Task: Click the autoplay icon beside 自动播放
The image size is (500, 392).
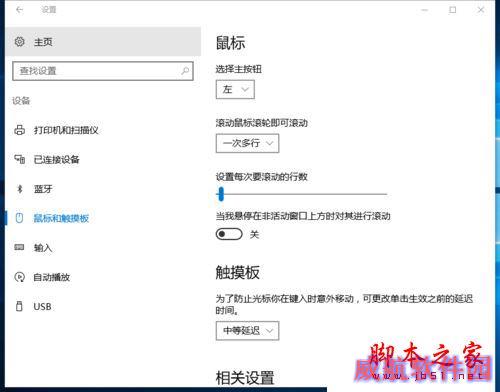Action: [19, 277]
